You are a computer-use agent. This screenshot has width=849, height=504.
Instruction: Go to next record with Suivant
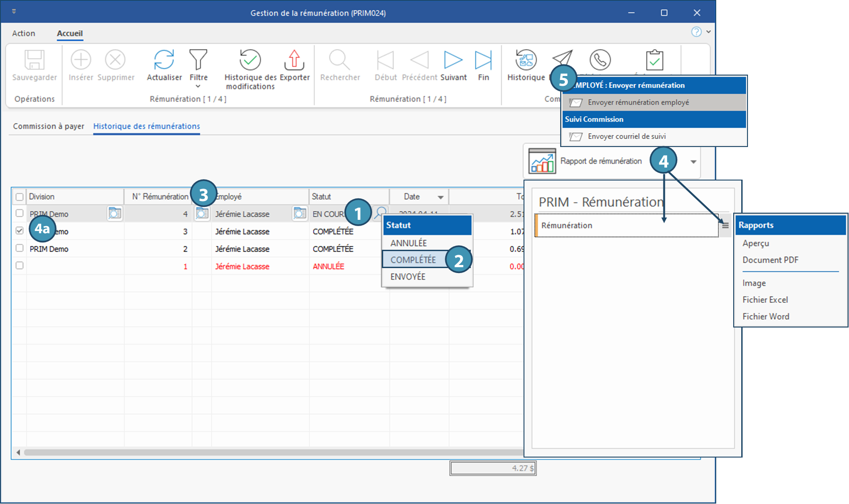(x=453, y=60)
